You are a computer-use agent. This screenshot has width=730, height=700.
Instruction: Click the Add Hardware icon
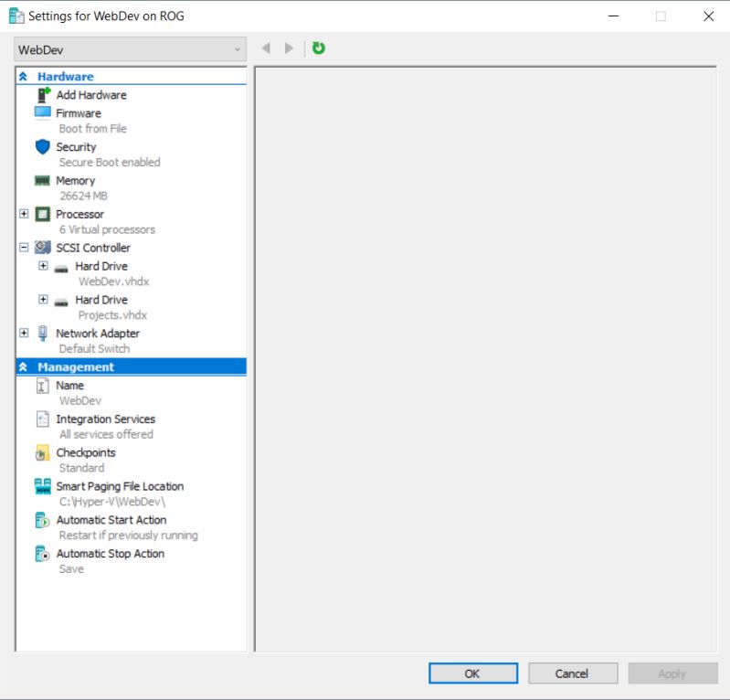[x=43, y=94]
